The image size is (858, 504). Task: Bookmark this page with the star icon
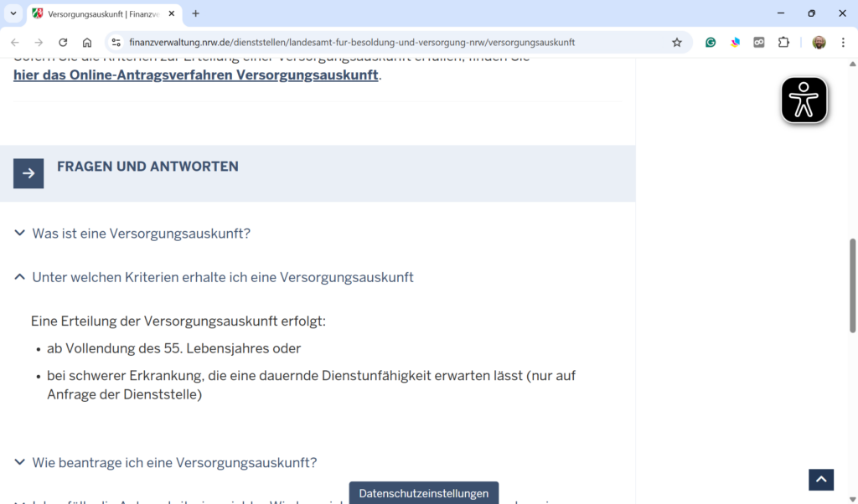[677, 43]
